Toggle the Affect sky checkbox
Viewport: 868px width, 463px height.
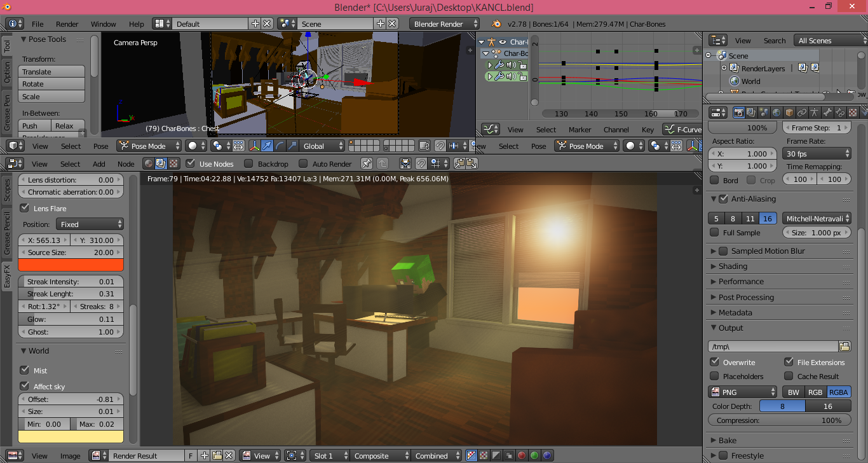[x=25, y=386]
